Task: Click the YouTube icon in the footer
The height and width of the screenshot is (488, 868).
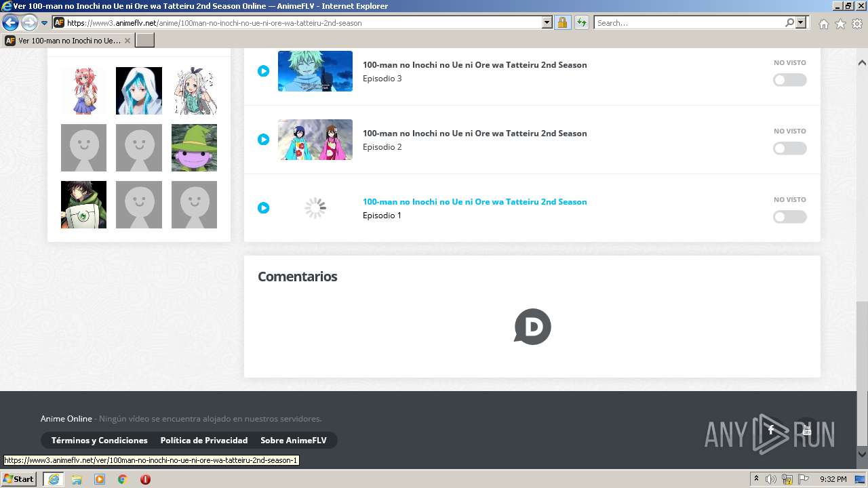Action: [806, 430]
